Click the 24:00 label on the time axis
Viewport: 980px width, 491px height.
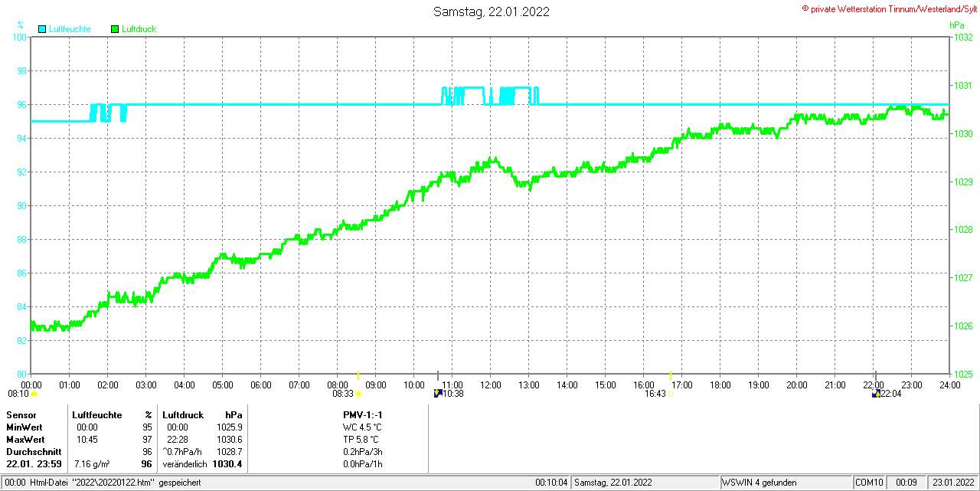[x=949, y=385]
